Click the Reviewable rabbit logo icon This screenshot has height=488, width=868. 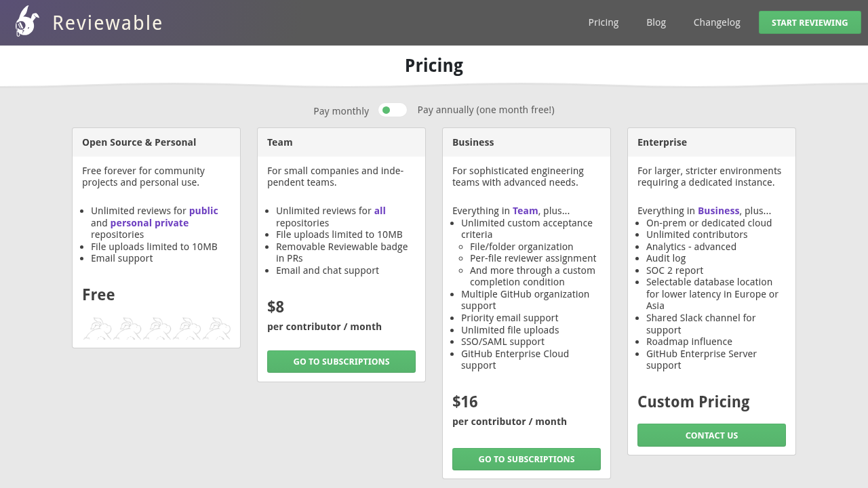(x=27, y=22)
